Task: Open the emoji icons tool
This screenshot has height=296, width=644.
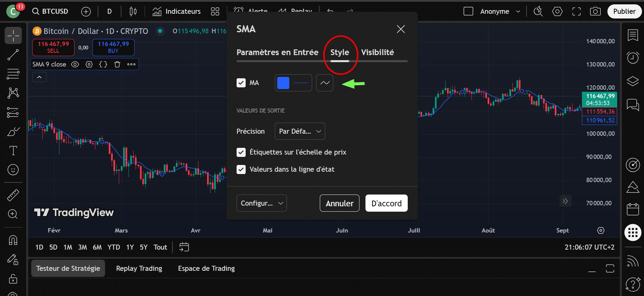Action: tap(13, 170)
